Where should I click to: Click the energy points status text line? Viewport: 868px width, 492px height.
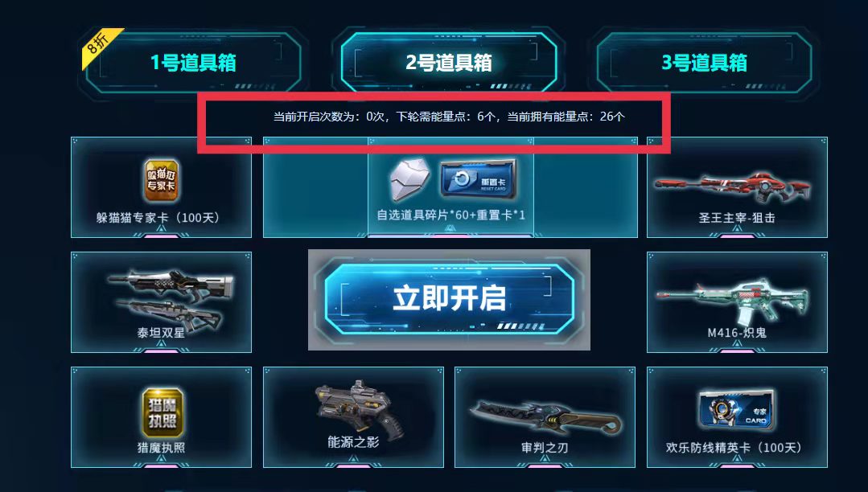449,117
